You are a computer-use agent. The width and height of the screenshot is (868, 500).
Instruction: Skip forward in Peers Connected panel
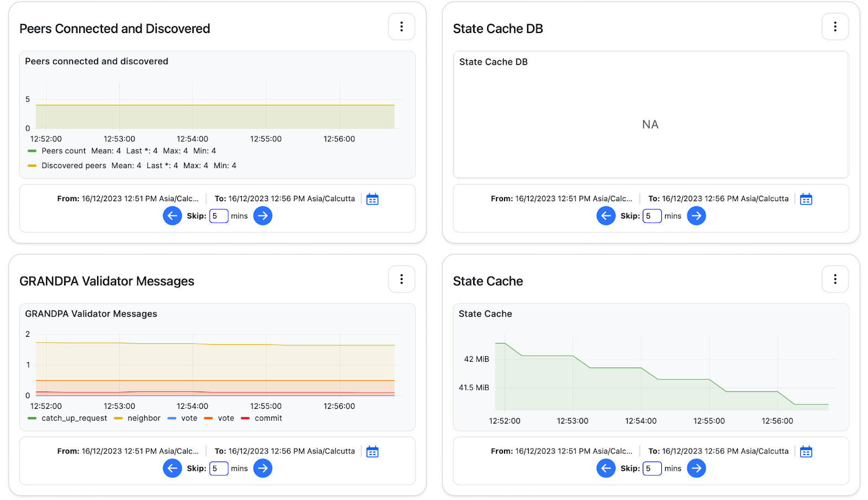[x=263, y=216]
